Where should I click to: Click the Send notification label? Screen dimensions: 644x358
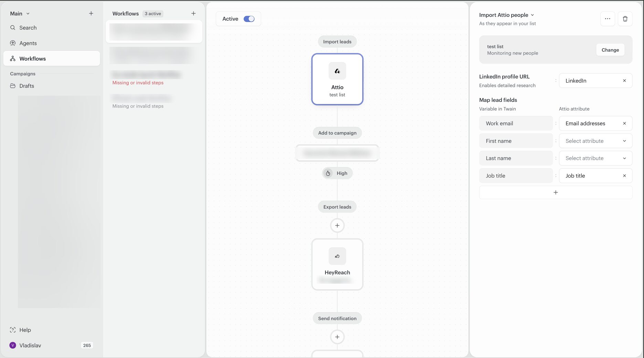337,318
